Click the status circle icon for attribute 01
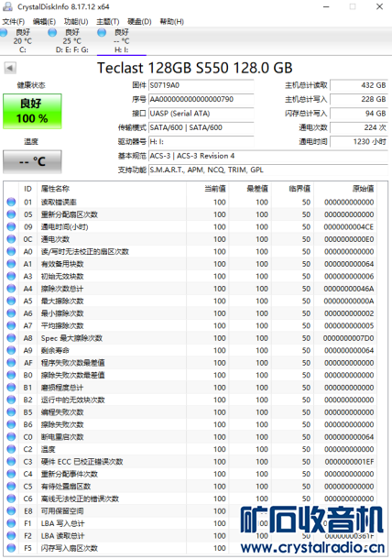The image size is (392, 559). [11, 202]
